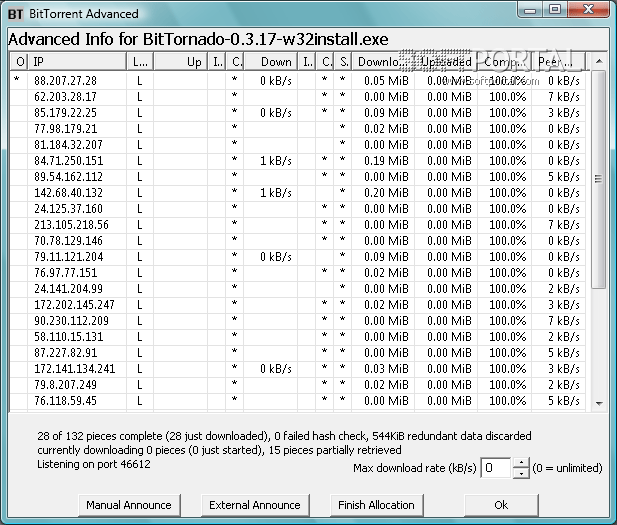The image size is (617, 525).
Task: Select peer row 24.125.37.160
Action: coord(298,209)
